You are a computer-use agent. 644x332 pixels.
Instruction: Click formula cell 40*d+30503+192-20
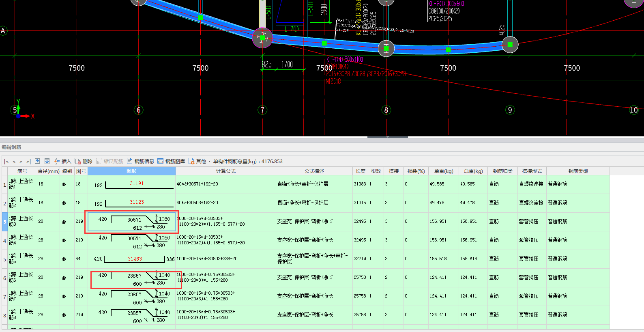tap(225, 203)
